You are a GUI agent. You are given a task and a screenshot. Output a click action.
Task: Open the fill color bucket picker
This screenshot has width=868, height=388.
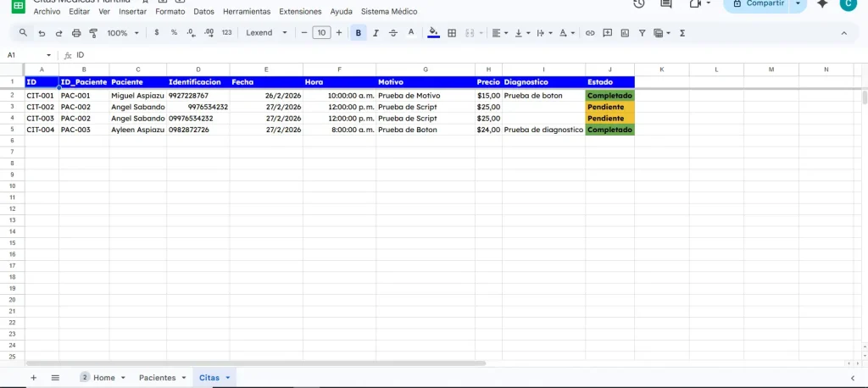(434, 33)
